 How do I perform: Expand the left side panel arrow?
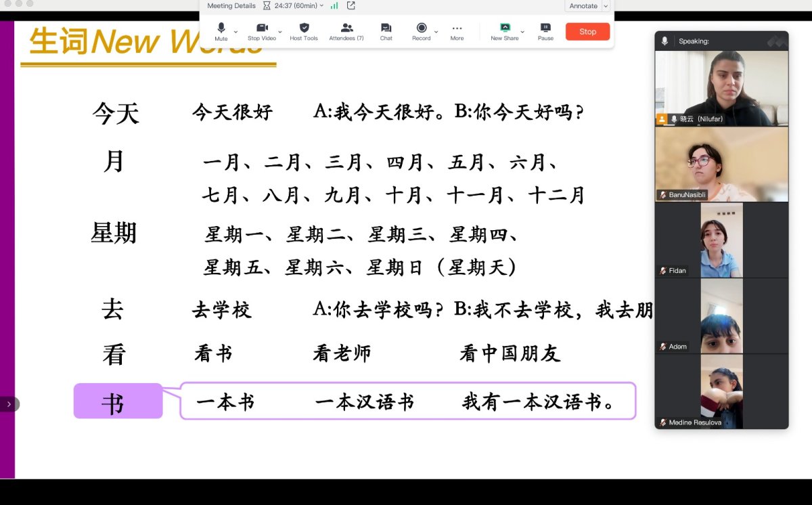[9, 404]
